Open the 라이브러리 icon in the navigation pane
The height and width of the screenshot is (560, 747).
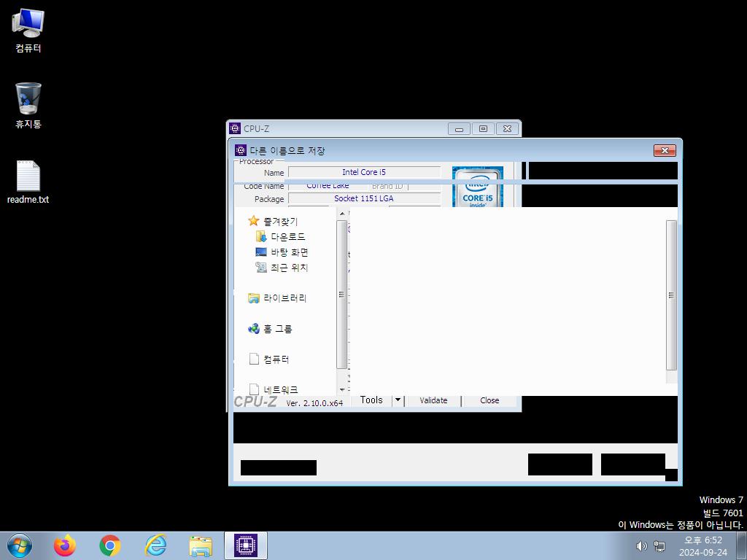click(x=253, y=298)
